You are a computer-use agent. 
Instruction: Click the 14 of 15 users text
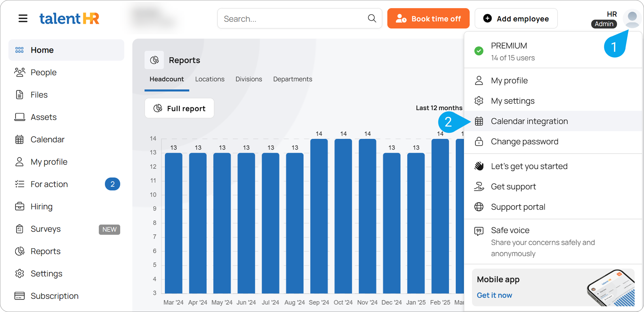point(513,58)
